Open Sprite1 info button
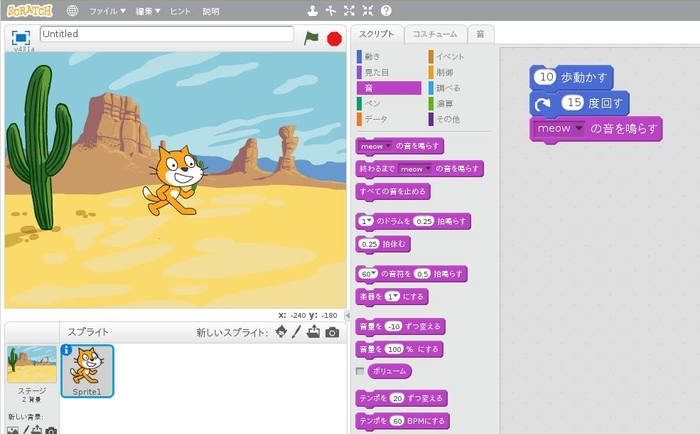 coord(66,350)
